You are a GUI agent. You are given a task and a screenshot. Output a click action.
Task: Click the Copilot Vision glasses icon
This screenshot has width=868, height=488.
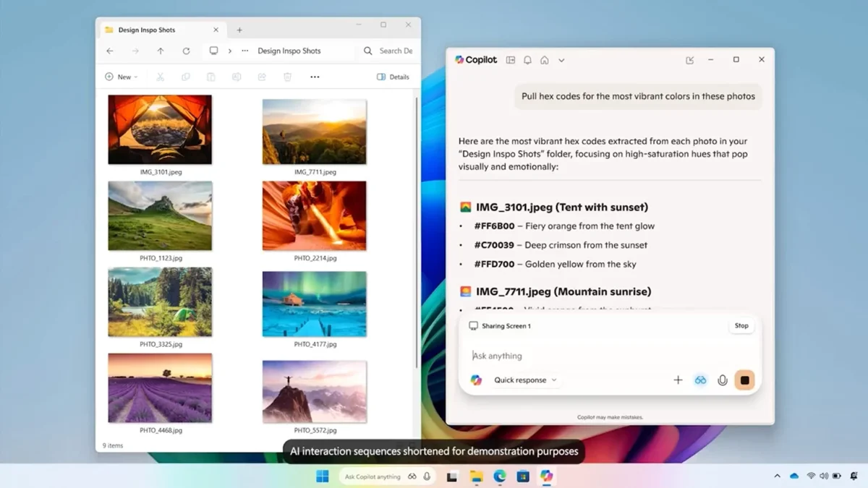[x=700, y=380]
